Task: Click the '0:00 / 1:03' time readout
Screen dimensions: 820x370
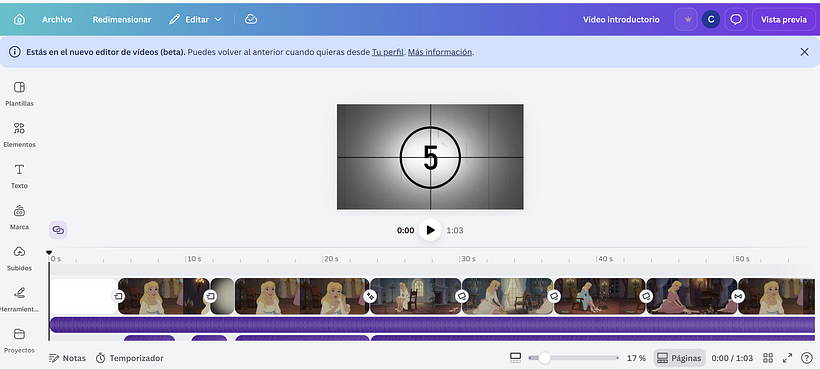Action: [x=732, y=358]
